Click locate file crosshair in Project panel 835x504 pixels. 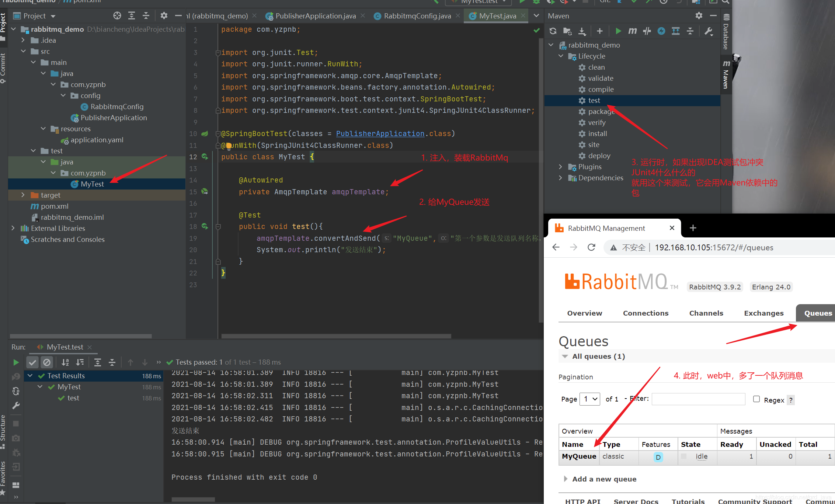coord(117,15)
